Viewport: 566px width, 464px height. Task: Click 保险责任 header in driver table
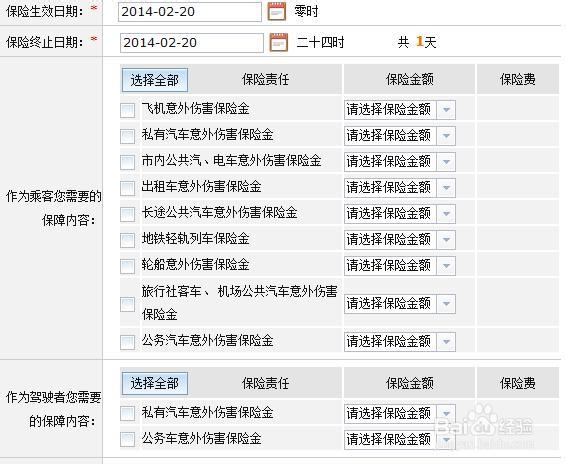(x=265, y=383)
